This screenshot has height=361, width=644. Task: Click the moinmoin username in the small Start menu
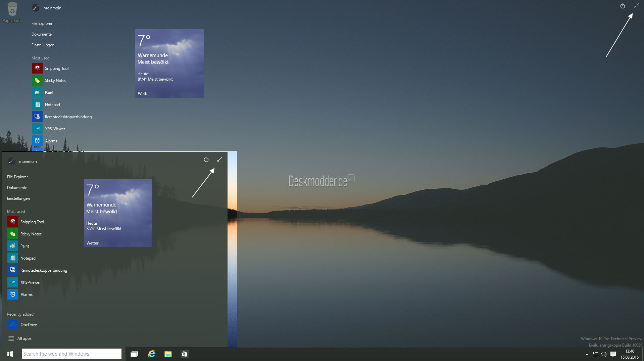pos(28,162)
